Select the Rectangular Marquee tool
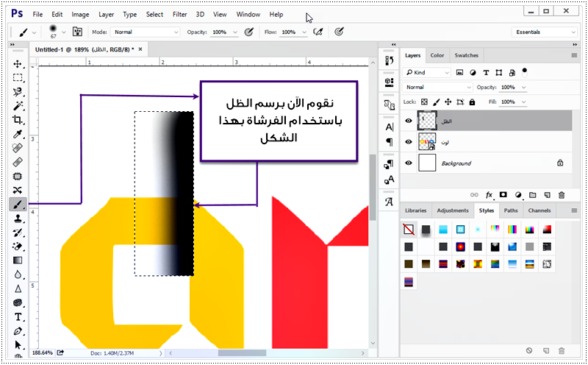The width and height of the screenshot is (588, 365). pos(18,78)
